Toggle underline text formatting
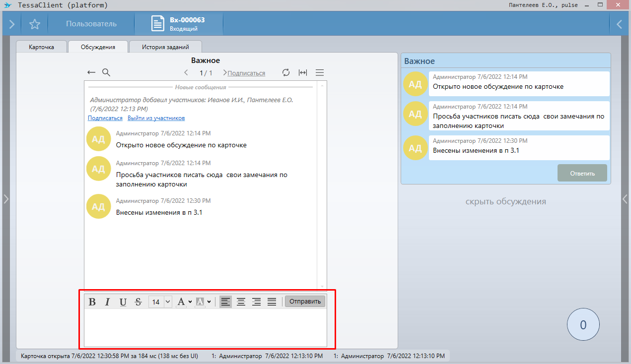Viewport: 631px width, 364px height. point(123,302)
